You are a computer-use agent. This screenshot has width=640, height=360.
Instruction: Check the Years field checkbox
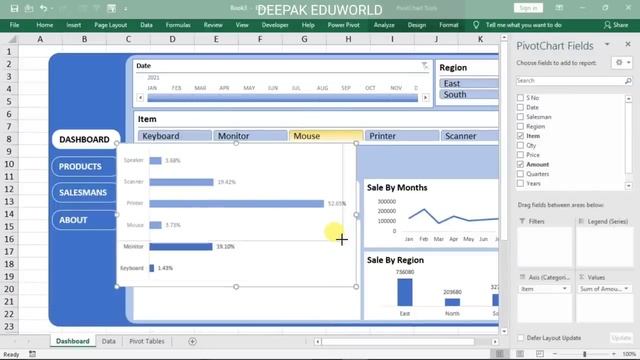click(520, 183)
